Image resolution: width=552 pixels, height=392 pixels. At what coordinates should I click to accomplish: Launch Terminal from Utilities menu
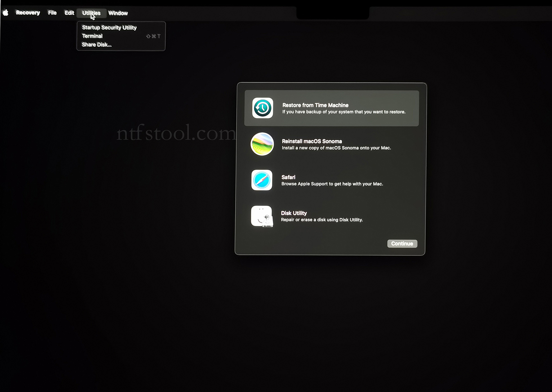[x=92, y=36]
